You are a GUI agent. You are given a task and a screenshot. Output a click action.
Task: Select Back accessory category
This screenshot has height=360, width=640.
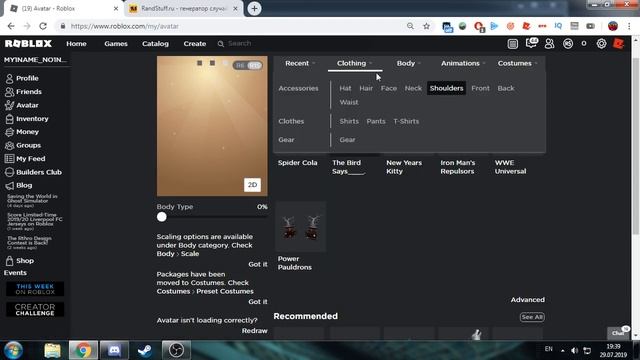[x=506, y=88]
